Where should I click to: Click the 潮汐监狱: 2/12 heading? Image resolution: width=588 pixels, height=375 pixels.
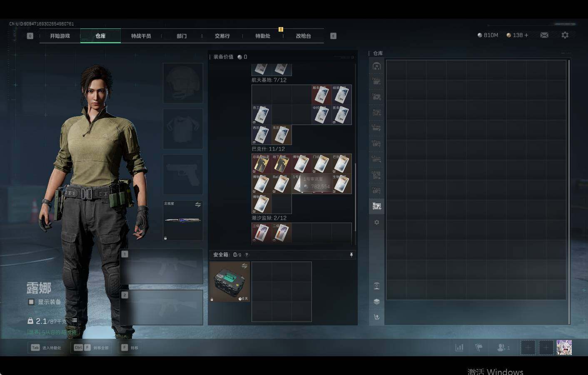pyautogui.click(x=269, y=218)
